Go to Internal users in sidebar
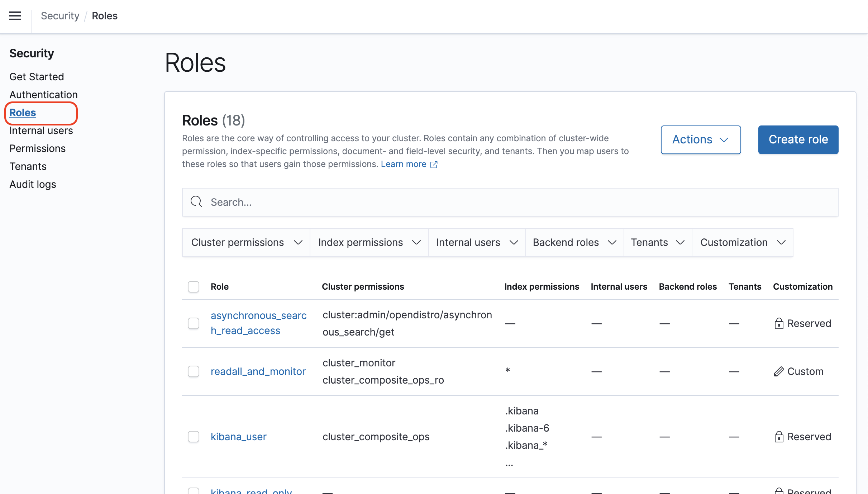 [41, 130]
